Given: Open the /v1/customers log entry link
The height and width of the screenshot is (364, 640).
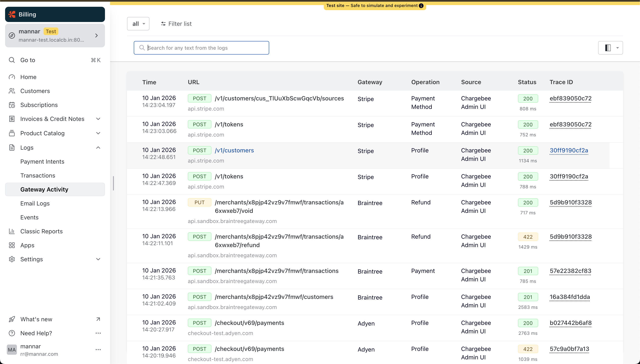Looking at the screenshot, I should (x=234, y=150).
